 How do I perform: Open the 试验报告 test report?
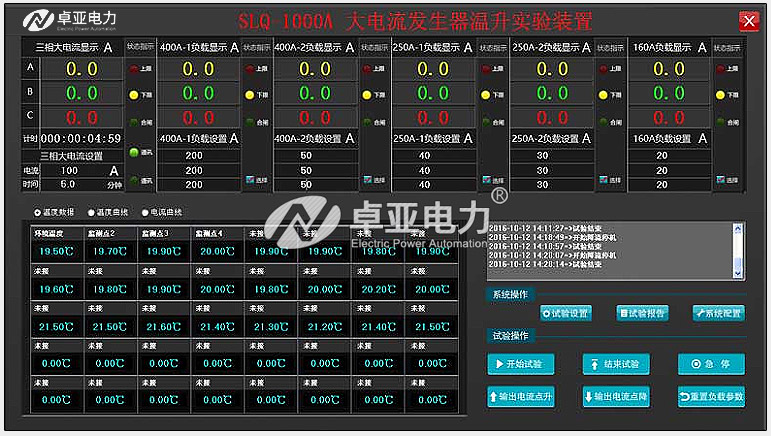click(642, 313)
